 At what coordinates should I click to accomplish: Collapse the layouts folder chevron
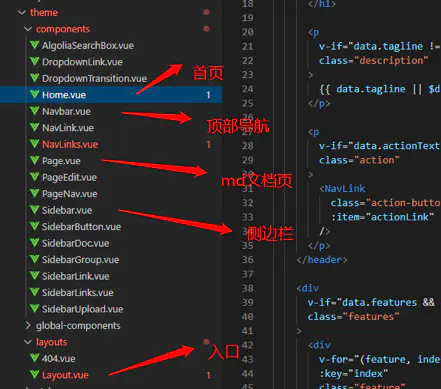[x=28, y=342]
